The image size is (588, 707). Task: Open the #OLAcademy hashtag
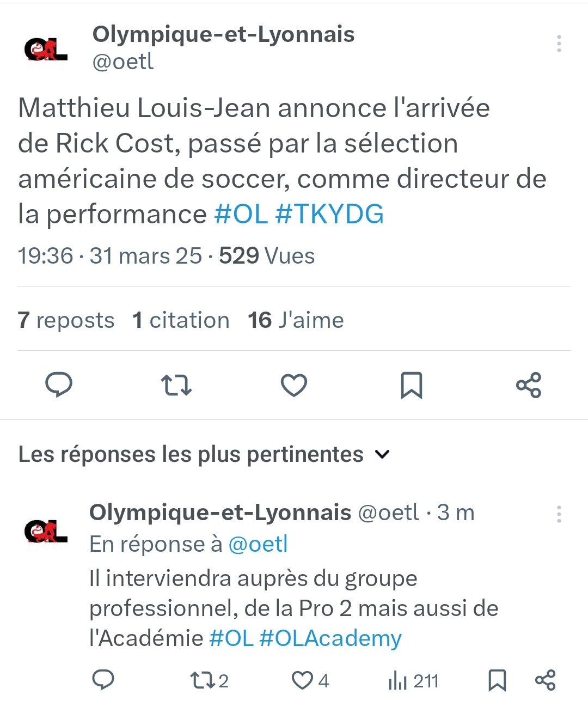[330, 638]
